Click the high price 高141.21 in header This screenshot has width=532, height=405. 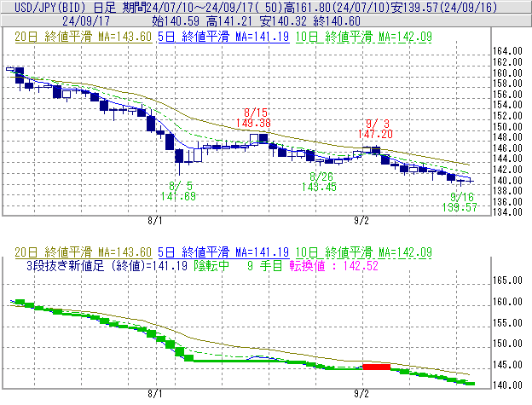[229, 21]
